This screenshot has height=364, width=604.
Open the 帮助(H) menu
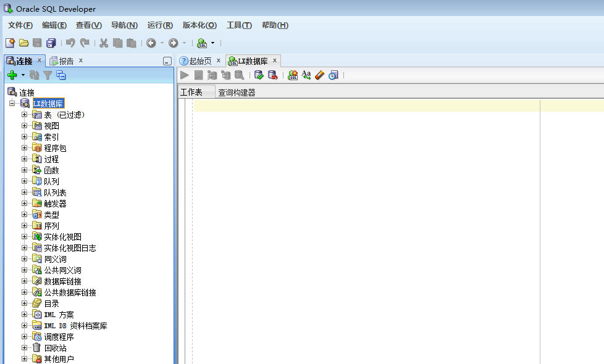click(x=275, y=25)
